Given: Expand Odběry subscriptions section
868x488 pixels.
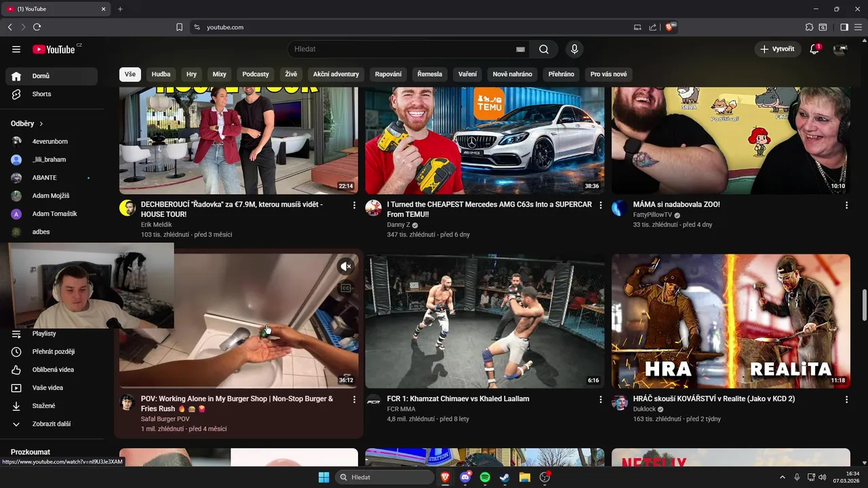Looking at the screenshot, I should coord(27,124).
